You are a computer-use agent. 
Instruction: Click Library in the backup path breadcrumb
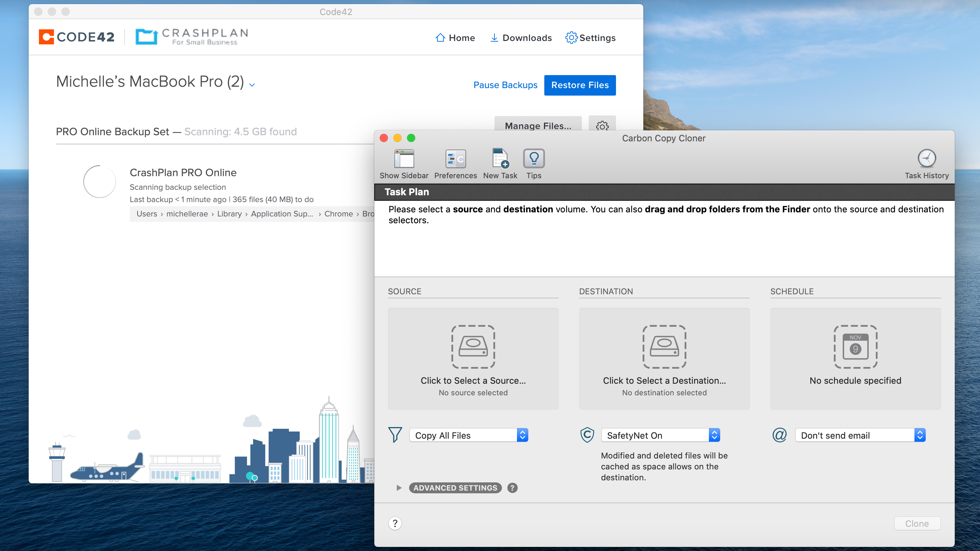coord(229,214)
